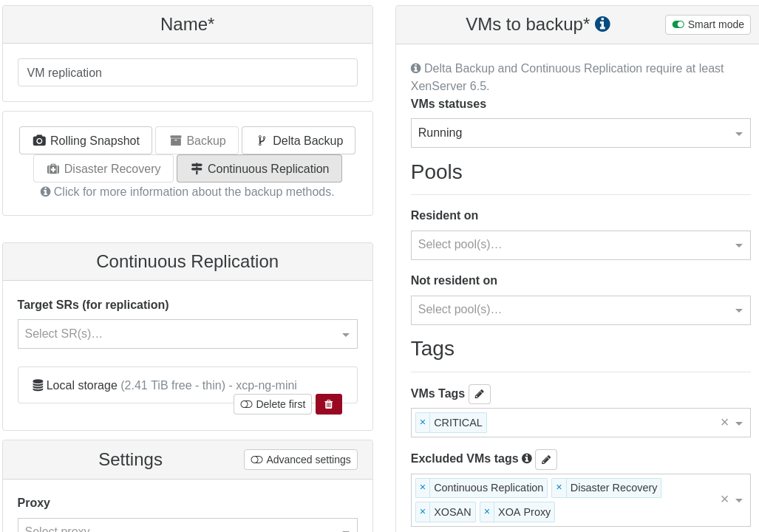
Task: Clear all excluded tags with the × control
Action: pyautogui.click(x=724, y=499)
